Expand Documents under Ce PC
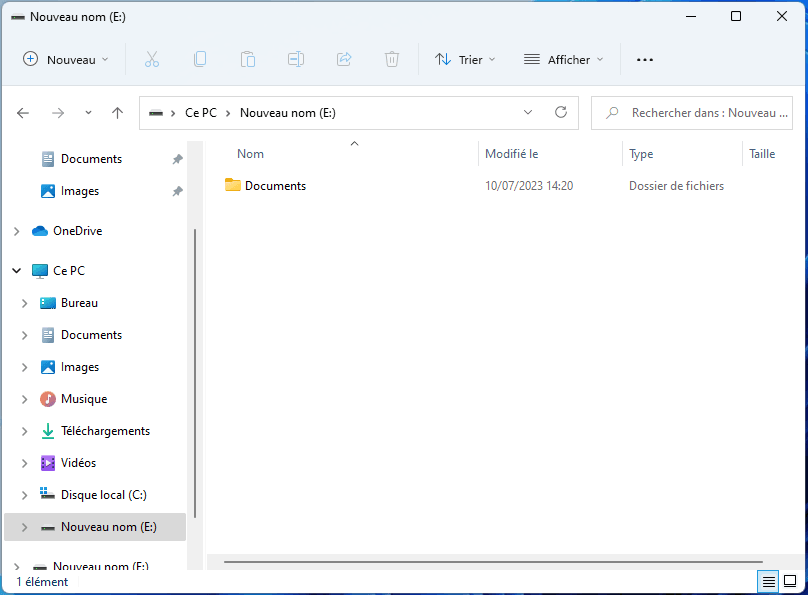 (x=24, y=335)
